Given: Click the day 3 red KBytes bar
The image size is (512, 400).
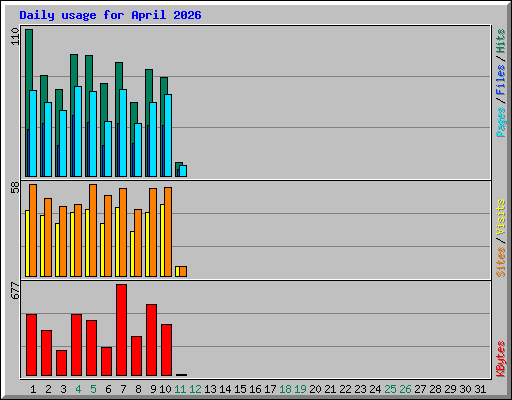Looking at the screenshot, I should point(61,363).
